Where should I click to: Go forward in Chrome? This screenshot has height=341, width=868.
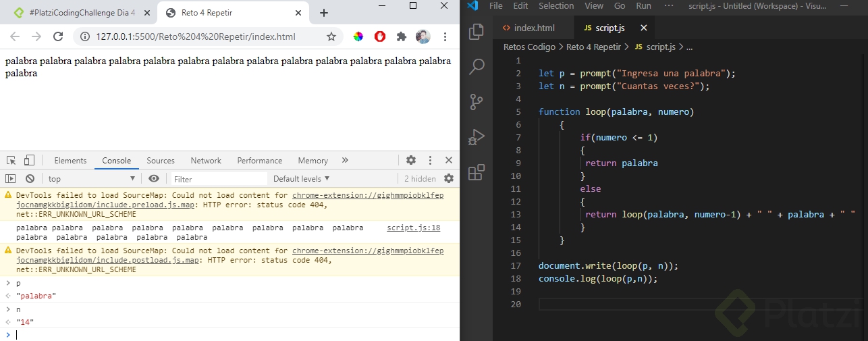click(x=36, y=36)
